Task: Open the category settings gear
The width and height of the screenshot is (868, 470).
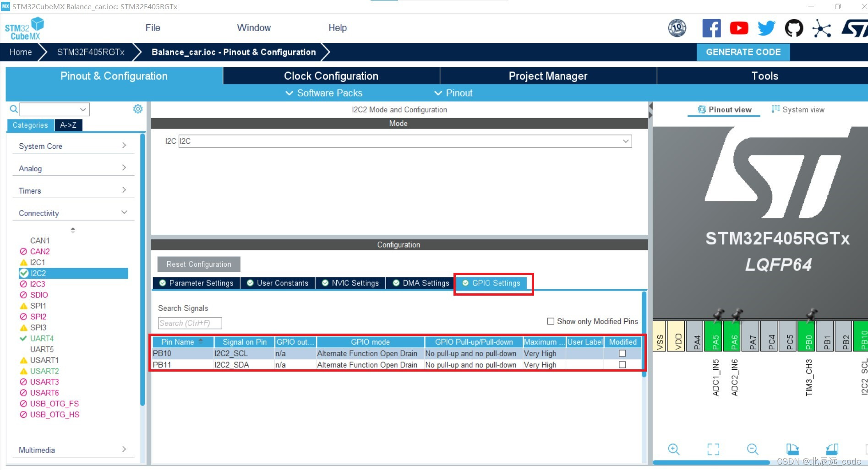Action: click(138, 109)
